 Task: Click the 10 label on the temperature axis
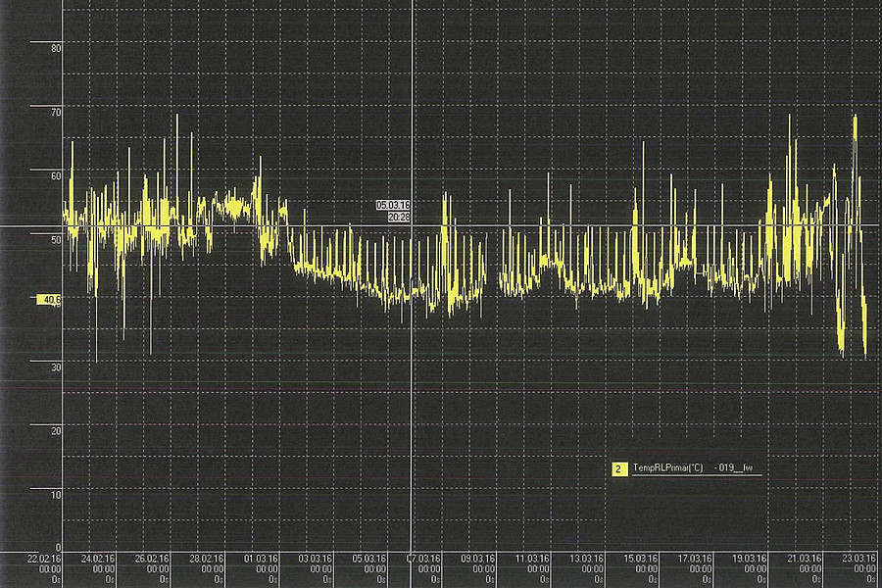pyautogui.click(x=56, y=495)
